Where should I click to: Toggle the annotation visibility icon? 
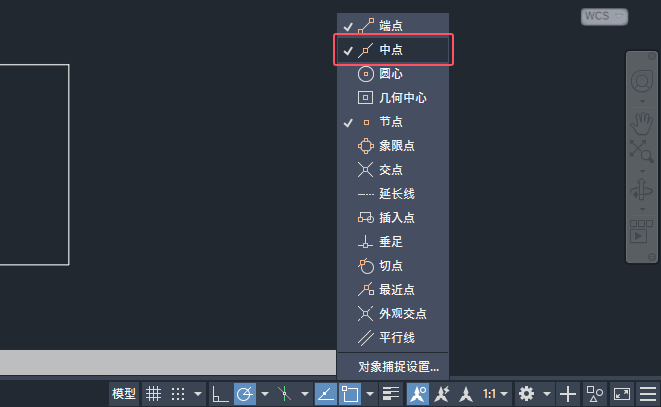click(x=418, y=394)
